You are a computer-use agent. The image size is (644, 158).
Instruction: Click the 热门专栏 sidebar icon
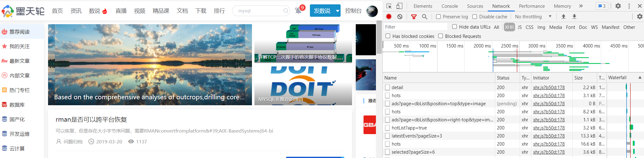coord(4,90)
